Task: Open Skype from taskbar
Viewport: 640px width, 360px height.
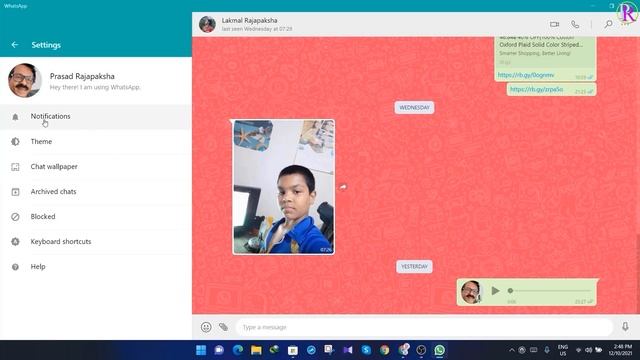Action: (366, 350)
